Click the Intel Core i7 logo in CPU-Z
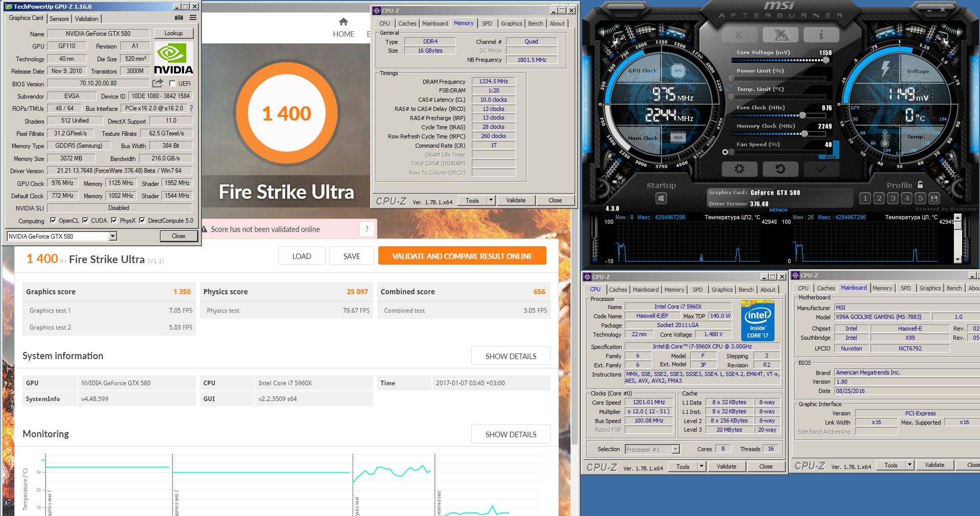Image resolution: width=980 pixels, height=516 pixels. pos(758,322)
